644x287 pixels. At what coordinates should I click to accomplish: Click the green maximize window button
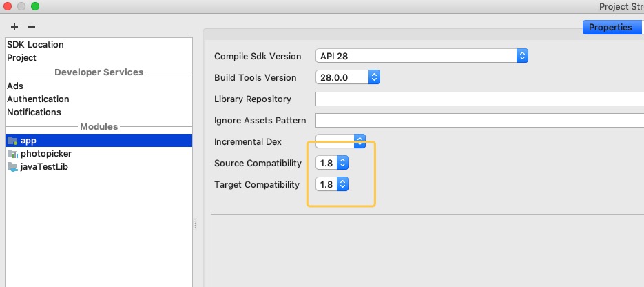coord(35,6)
